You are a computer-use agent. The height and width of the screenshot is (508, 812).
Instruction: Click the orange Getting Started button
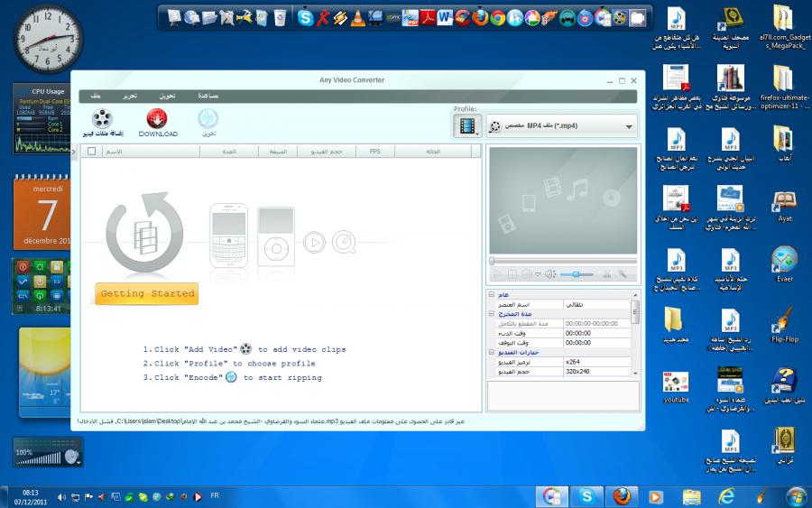tap(146, 294)
